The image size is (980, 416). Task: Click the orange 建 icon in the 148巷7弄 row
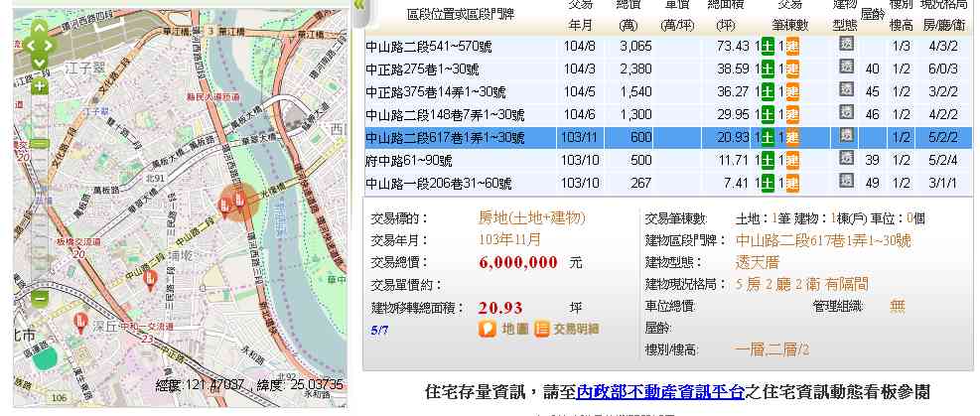pos(792,115)
